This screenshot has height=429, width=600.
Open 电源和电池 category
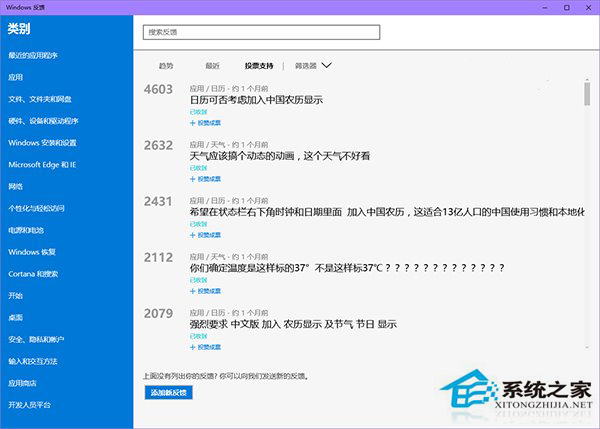pos(26,230)
